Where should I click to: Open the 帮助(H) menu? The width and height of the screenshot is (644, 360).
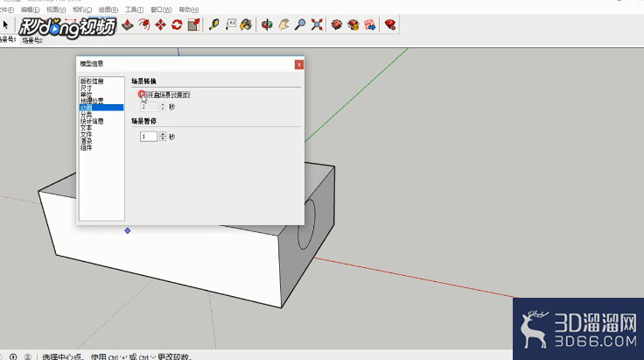point(188,10)
